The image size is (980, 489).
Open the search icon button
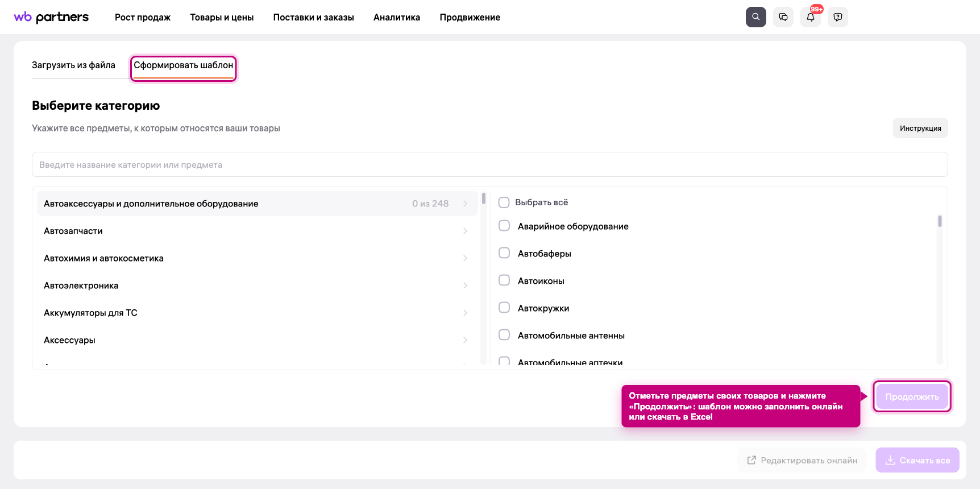pos(756,17)
